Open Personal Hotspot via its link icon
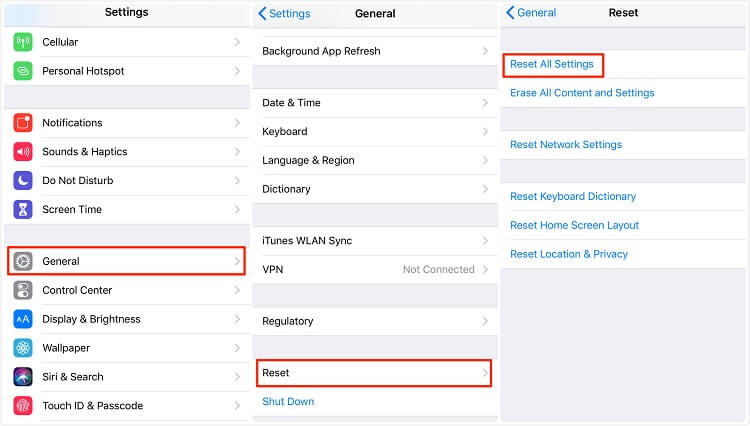Screen dimensions: 750x426 [x=23, y=71]
